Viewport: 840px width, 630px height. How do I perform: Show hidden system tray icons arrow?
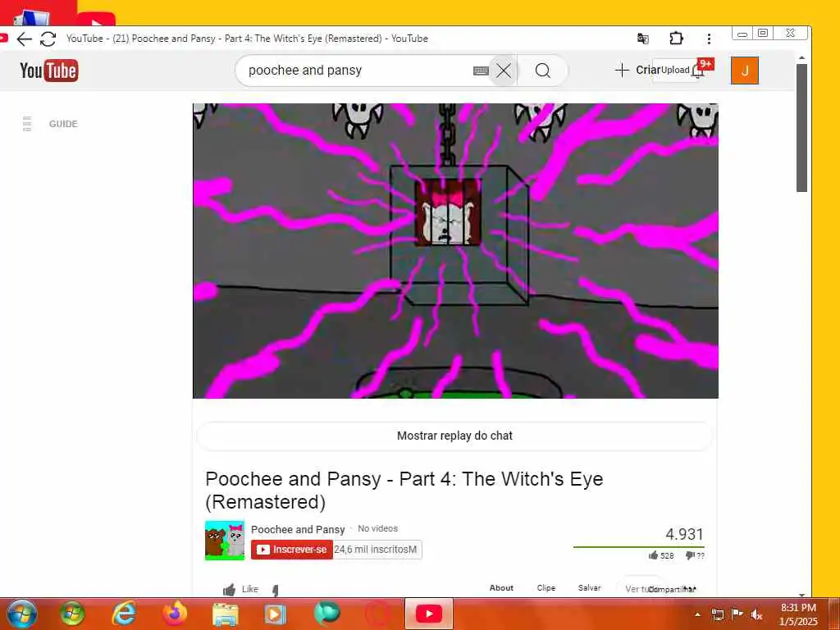click(x=697, y=614)
